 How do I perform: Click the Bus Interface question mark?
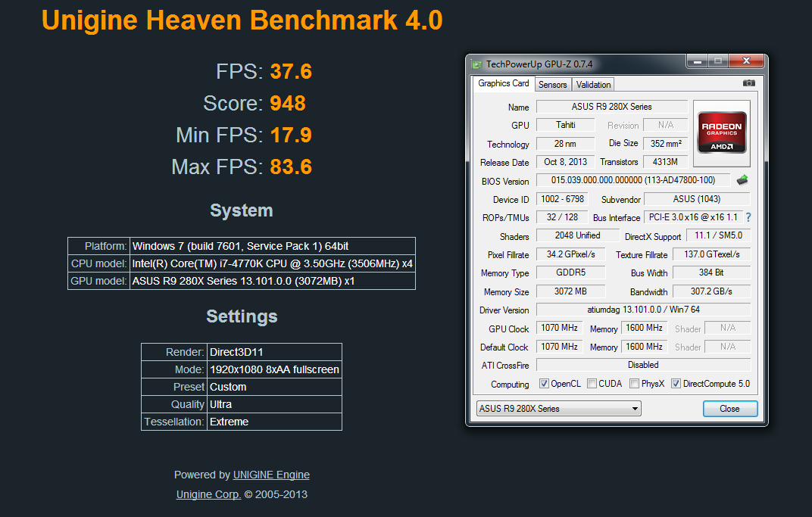[748, 217]
